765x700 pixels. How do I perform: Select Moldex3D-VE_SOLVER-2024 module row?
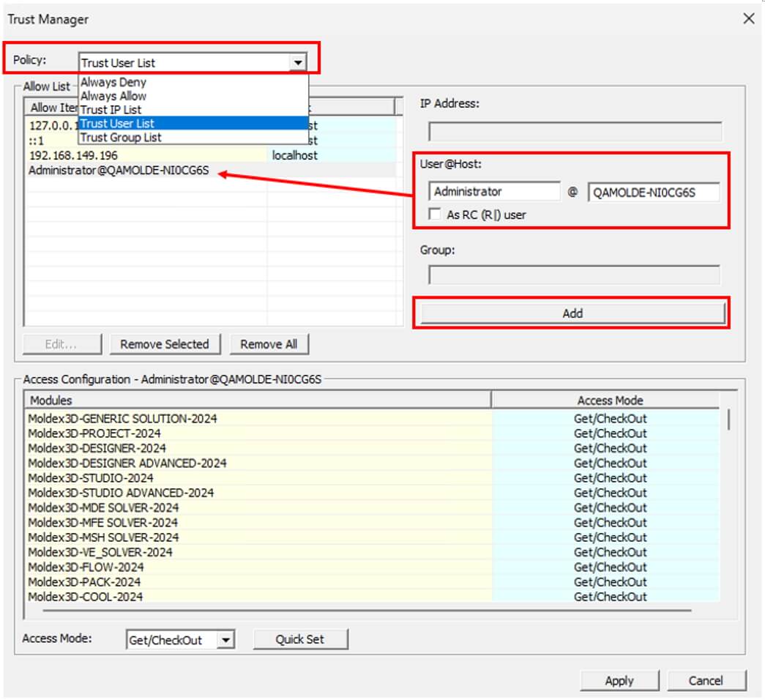373,552
